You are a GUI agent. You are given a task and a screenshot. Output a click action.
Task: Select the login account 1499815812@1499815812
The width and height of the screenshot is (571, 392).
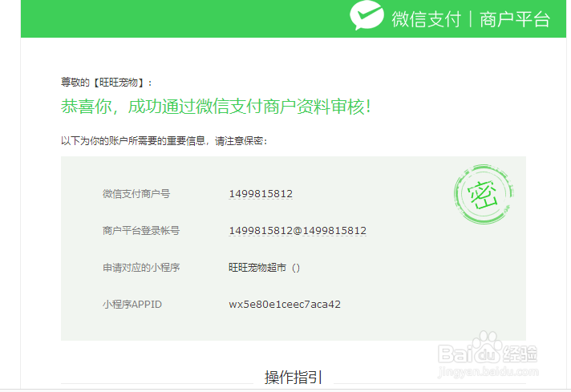pyautogui.click(x=298, y=230)
